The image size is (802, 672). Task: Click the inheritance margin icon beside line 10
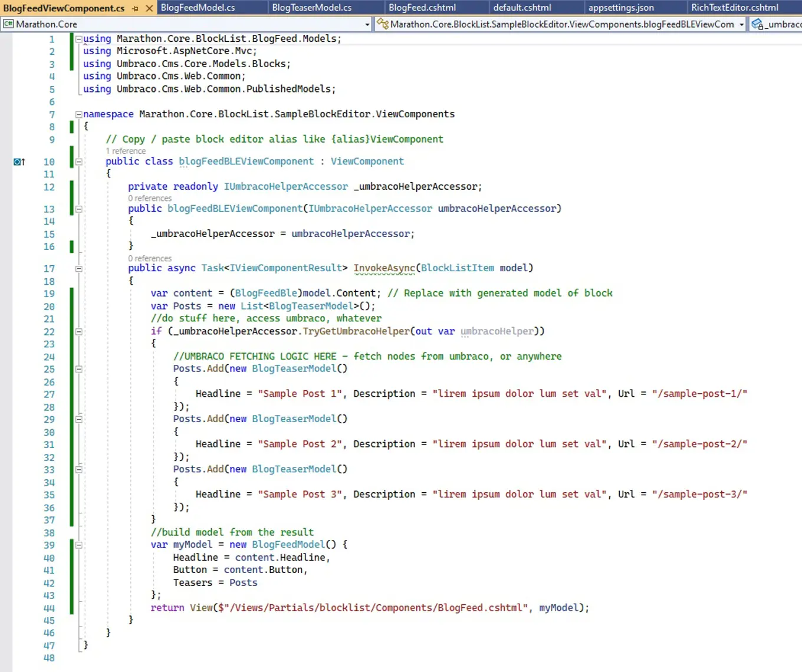[19, 162]
